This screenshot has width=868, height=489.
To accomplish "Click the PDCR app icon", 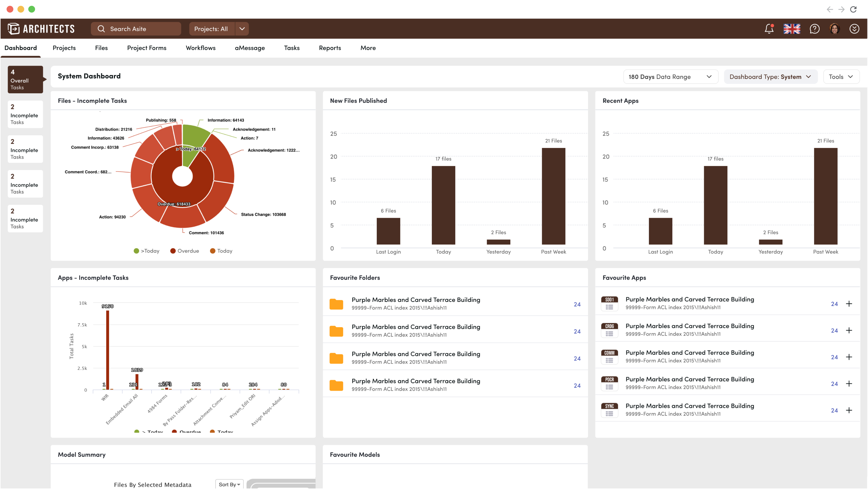I will pyautogui.click(x=609, y=383).
